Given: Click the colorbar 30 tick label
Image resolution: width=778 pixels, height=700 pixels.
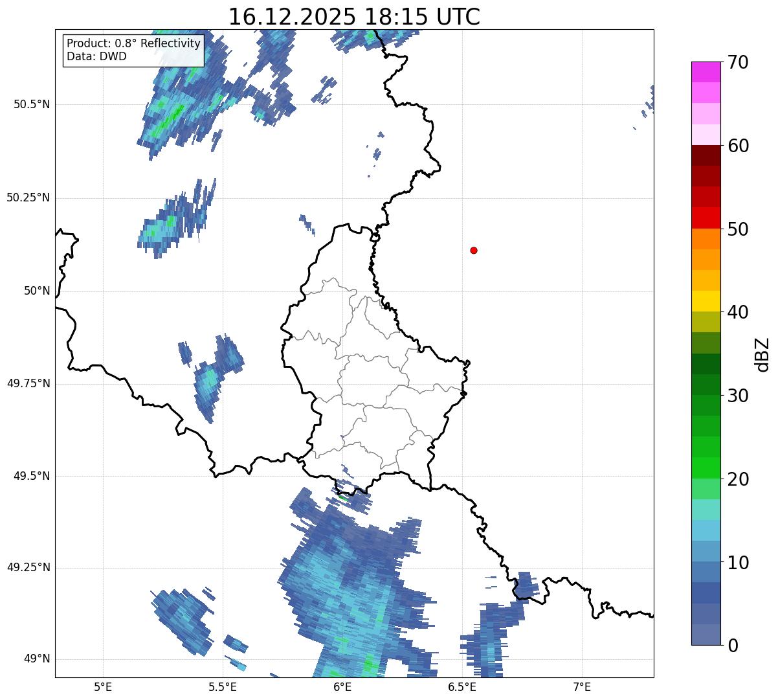Looking at the screenshot, I should (x=738, y=396).
